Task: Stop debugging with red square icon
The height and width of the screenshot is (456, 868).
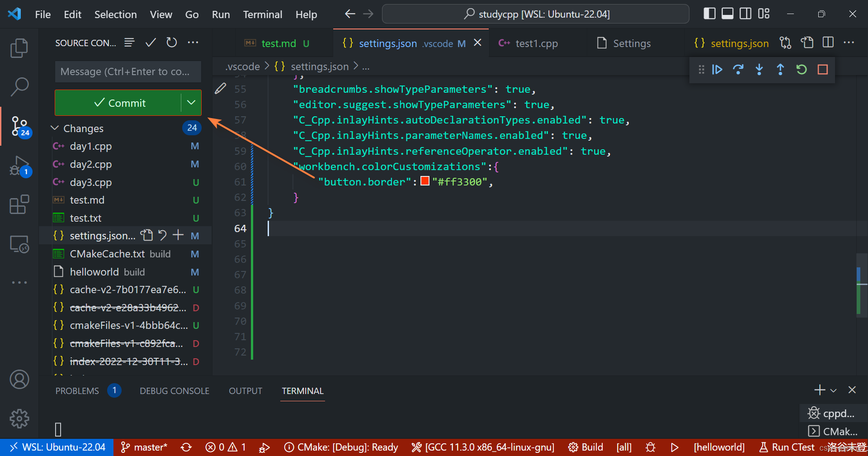Action: click(823, 70)
